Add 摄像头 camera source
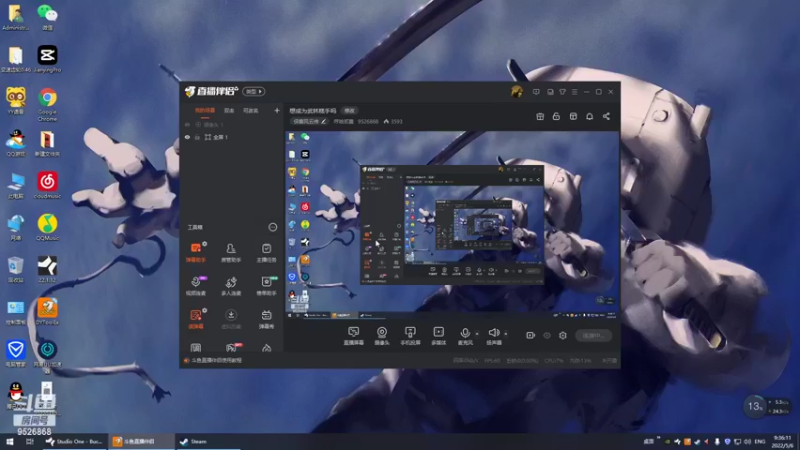 382,336
